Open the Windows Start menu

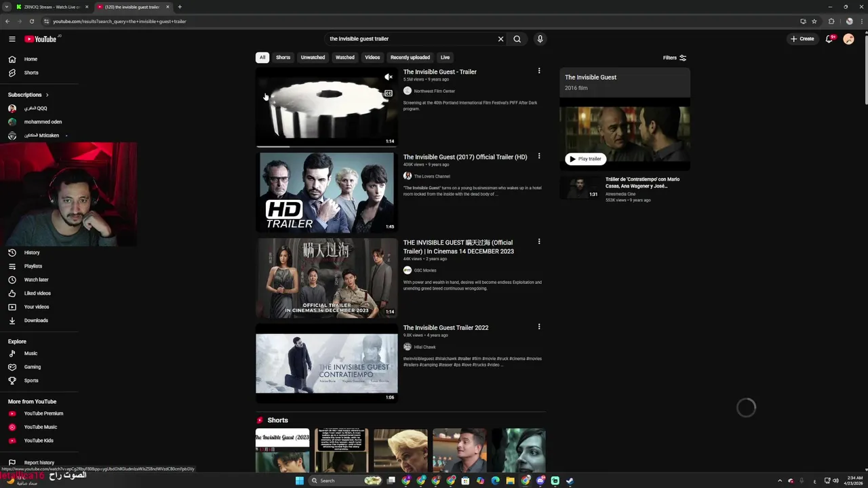(300, 481)
